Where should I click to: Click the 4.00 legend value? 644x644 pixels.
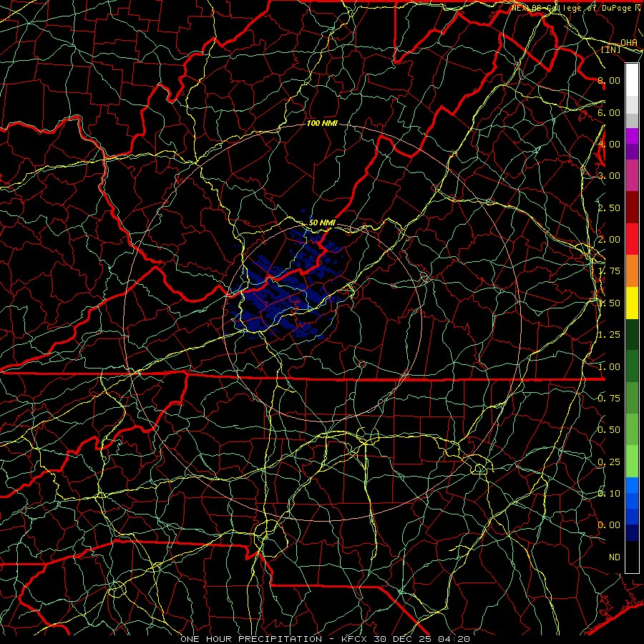[609, 144]
